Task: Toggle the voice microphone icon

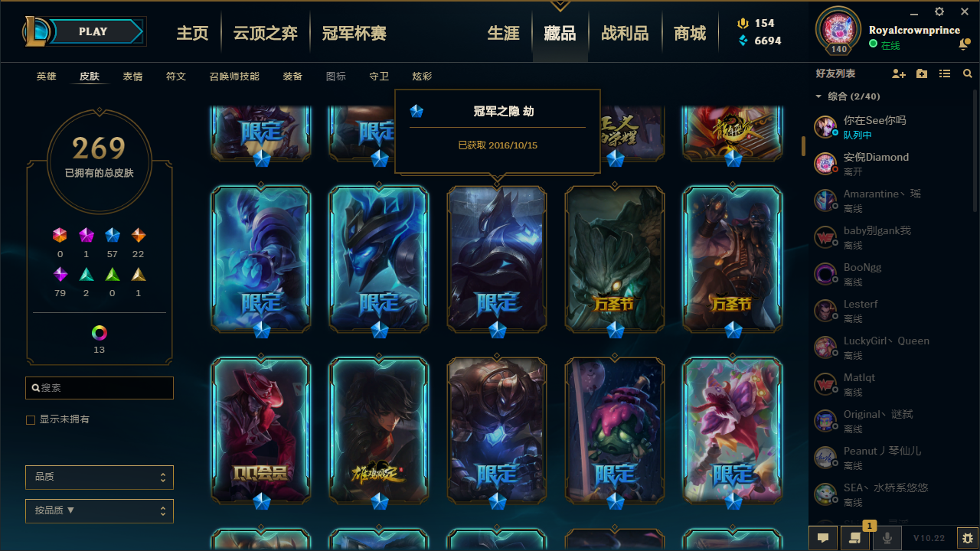Action: tap(887, 538)
